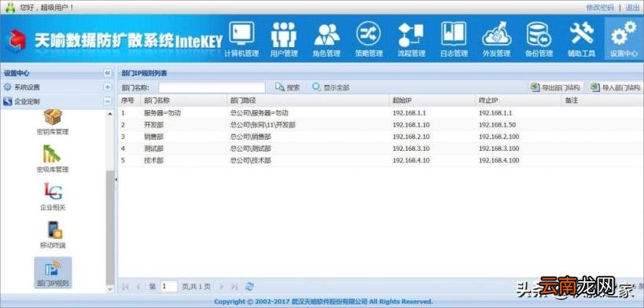Expand the 系统设置 section
This screenshot has height=308, width=644.
[x=108, y=87]
